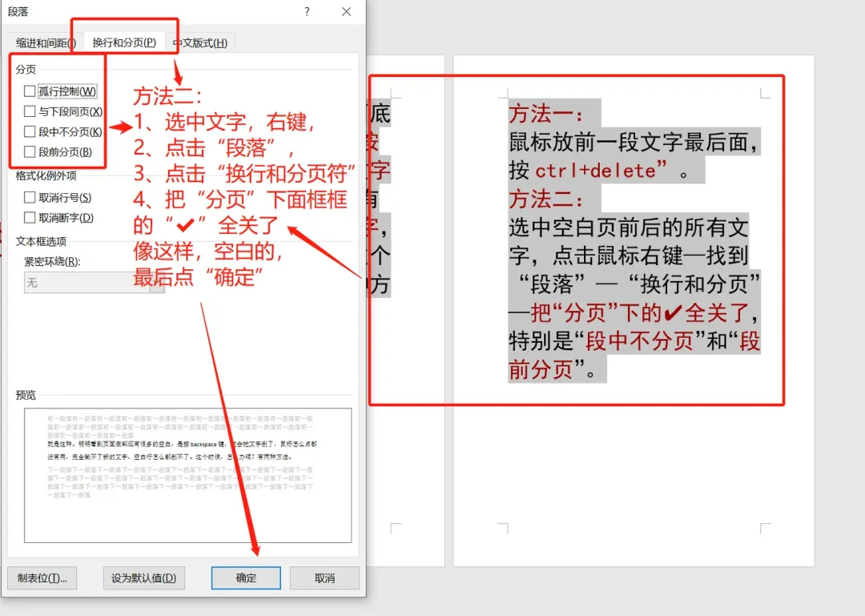Click the 预览 paragraph preview box
The height and width of the screenshot is (616, 865).
[187, 475]
